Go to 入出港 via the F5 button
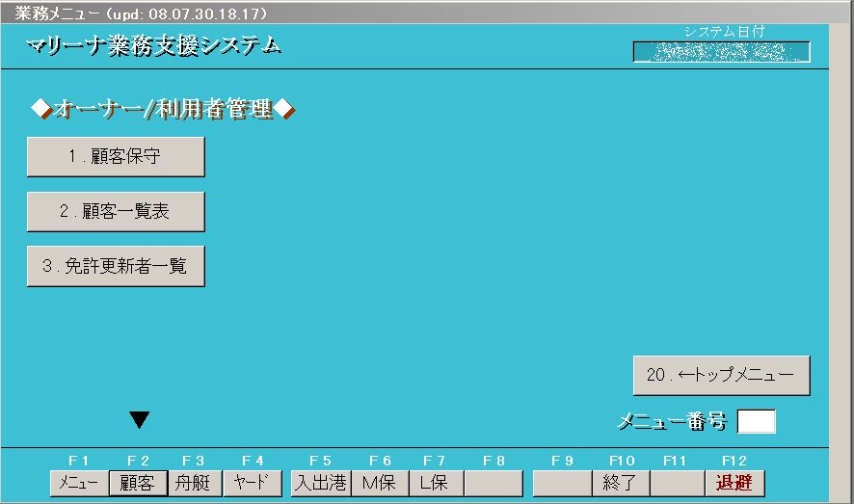This screenshot has height=504, width=854. point(320,483)
